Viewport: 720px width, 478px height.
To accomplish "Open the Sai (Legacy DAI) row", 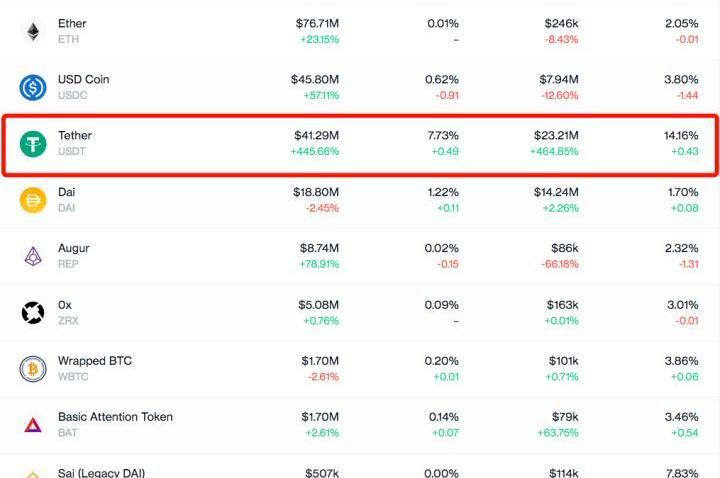I will pos(101,472).
